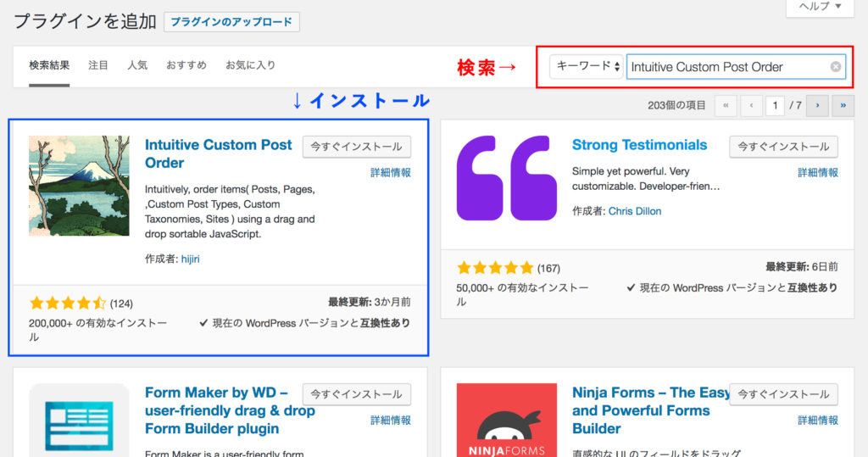Viewport: 868px width, 457px height.
Task: Open the Intuitive Custom Post Order thumbnail
Action: click(79, 186)
